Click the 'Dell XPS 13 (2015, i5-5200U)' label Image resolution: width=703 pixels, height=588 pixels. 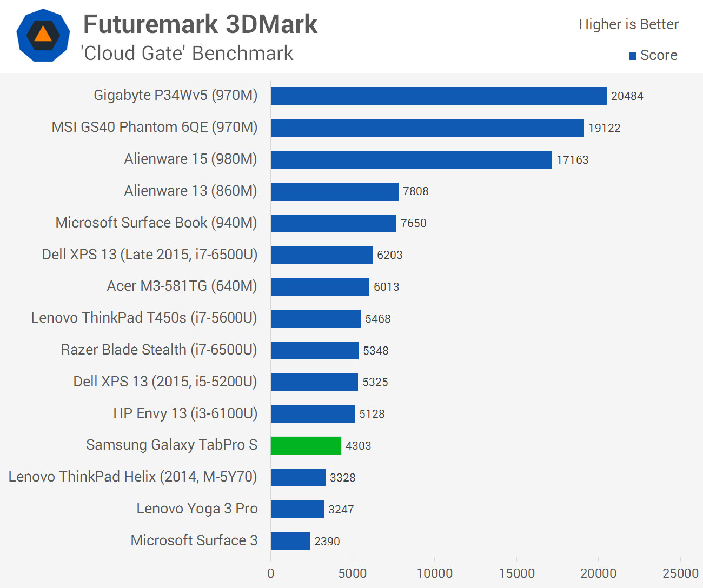(x=165, y=382)
